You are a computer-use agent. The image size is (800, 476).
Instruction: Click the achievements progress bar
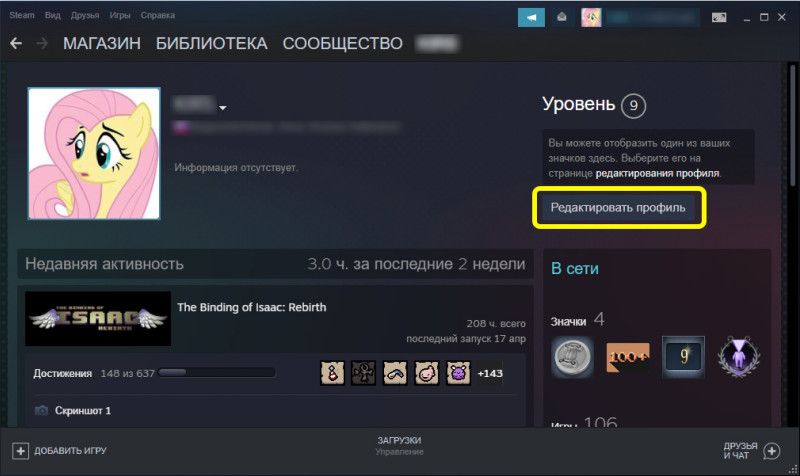pyautogui.click(x=217, y=373)
